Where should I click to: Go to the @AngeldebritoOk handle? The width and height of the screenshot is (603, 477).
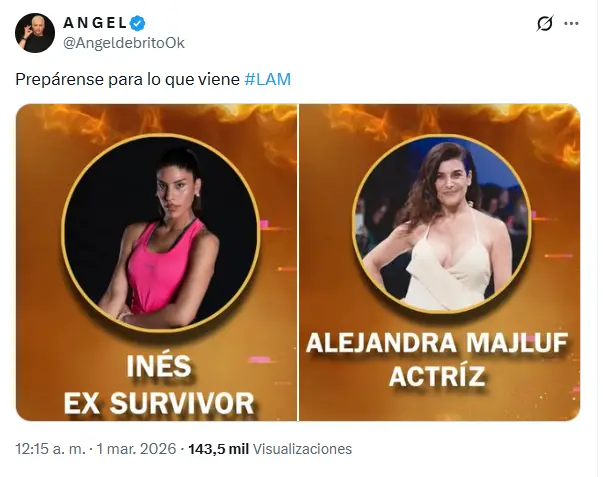(x=123, y=43)
